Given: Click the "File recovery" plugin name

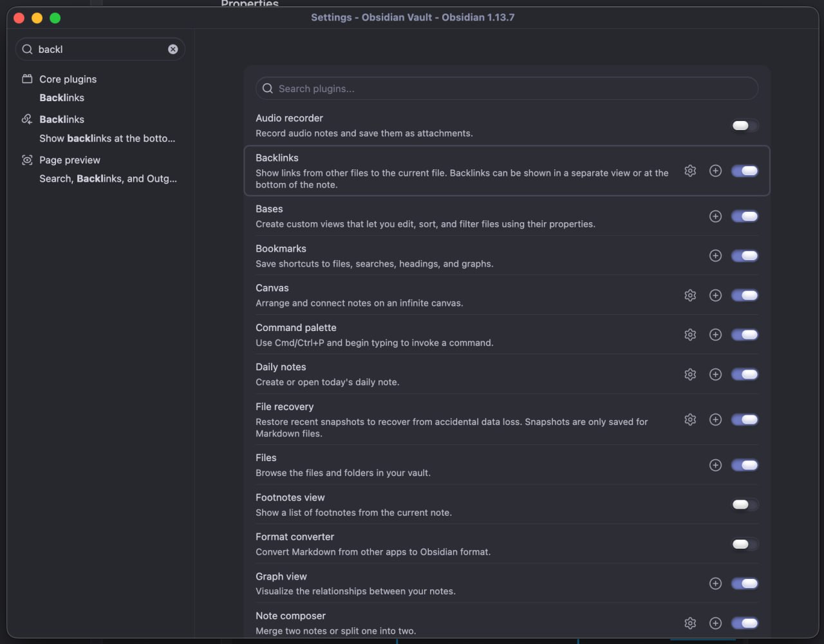Looking at the screenshot, I should point(285,406).
